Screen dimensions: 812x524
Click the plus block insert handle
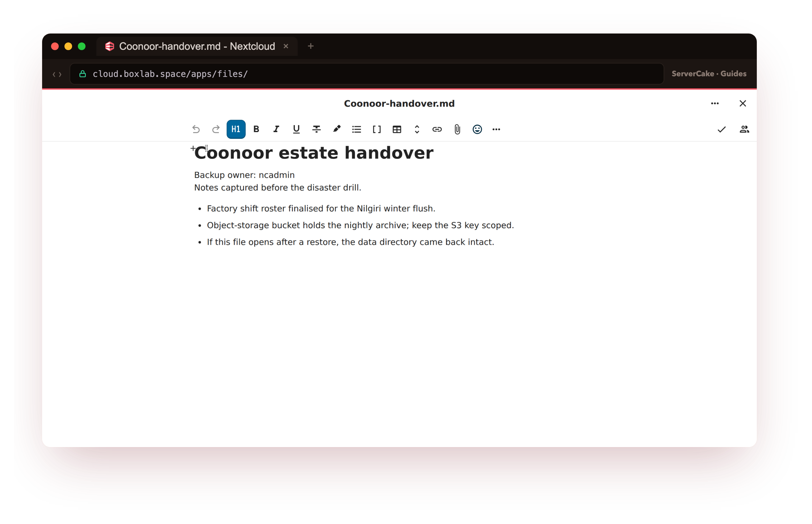pos(193,148)
